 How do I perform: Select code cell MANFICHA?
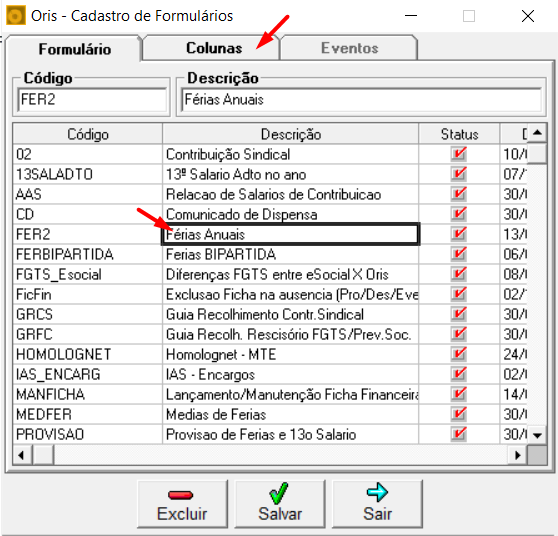click(88, 394)
